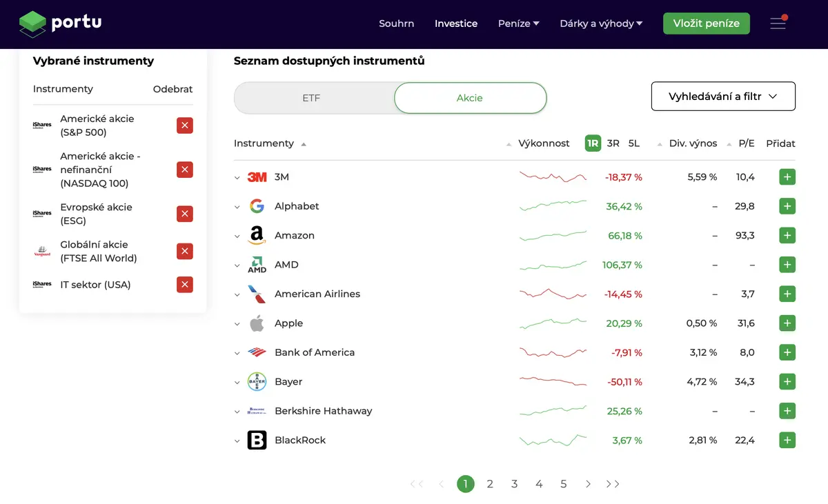Add BlackRock via the green plus button
The image size is (828, 504).
coord(787,440)
